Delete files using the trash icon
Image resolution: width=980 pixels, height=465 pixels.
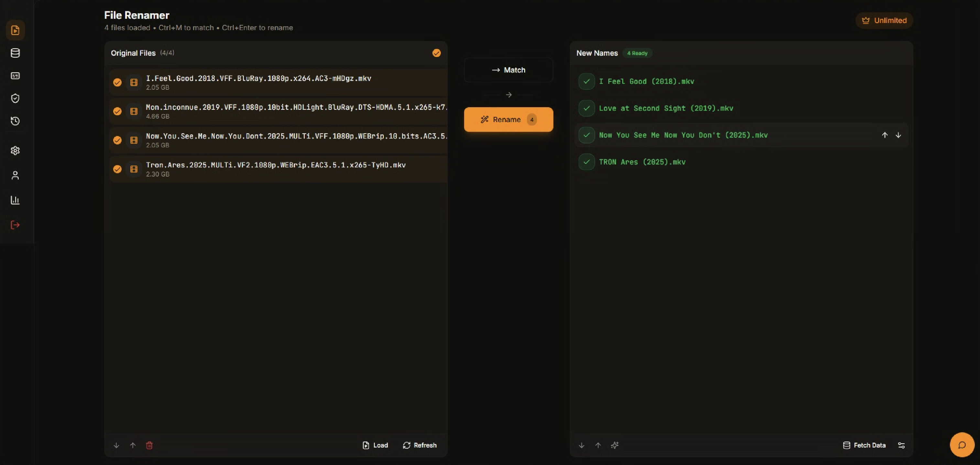[x=149, y=445]
